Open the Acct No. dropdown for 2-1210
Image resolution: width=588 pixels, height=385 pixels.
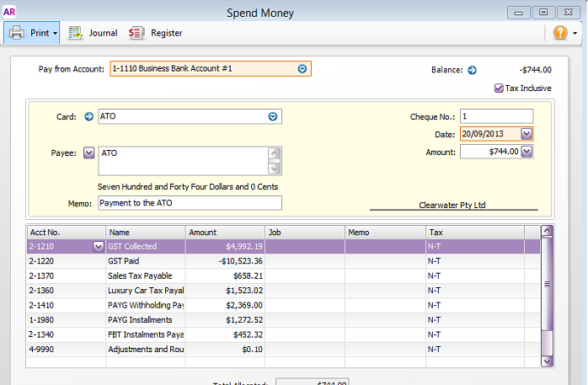[x=99, y=246]
